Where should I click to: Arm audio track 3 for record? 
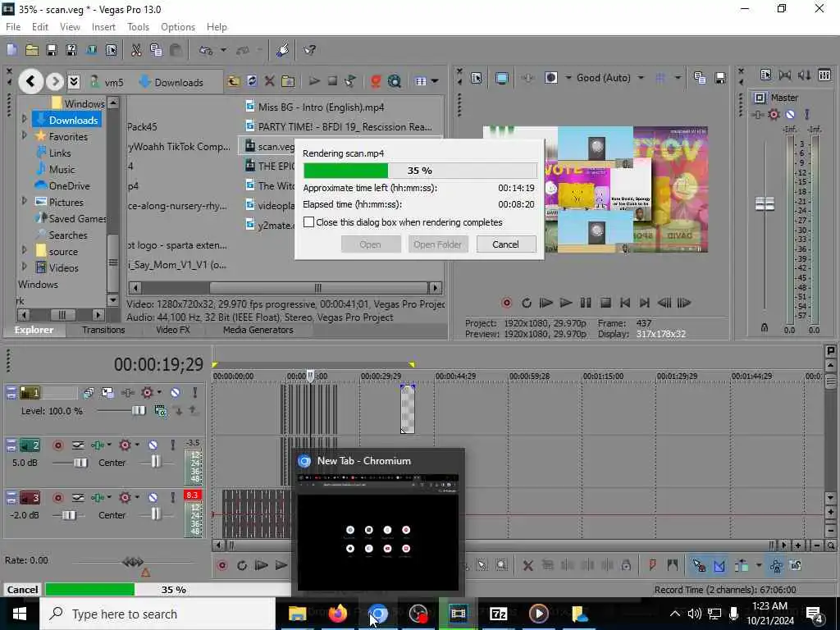(x=58, y=498)
